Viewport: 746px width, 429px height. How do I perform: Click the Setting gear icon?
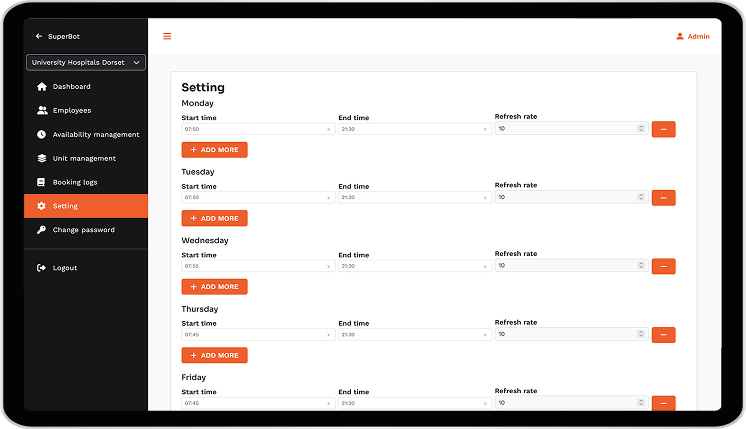tap(41, 206)
